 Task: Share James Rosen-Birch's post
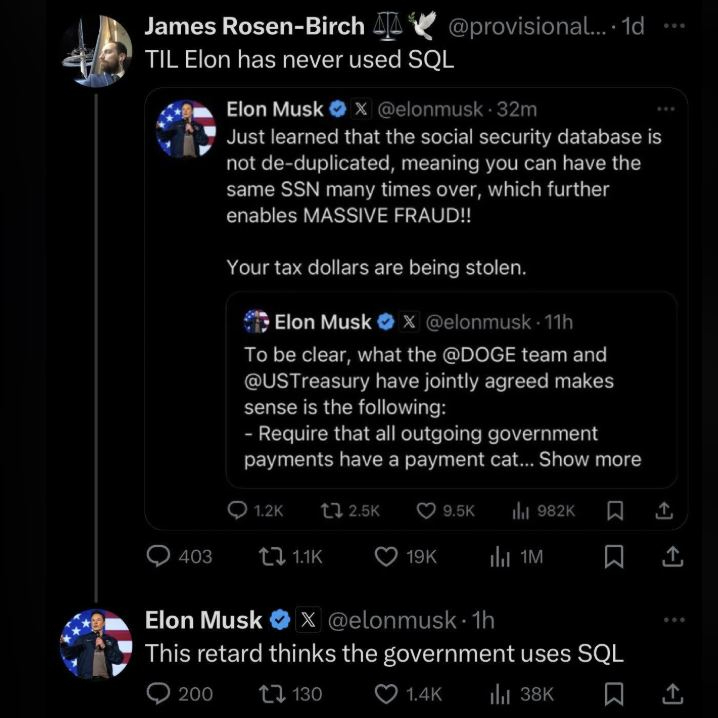tap(673, 556)
